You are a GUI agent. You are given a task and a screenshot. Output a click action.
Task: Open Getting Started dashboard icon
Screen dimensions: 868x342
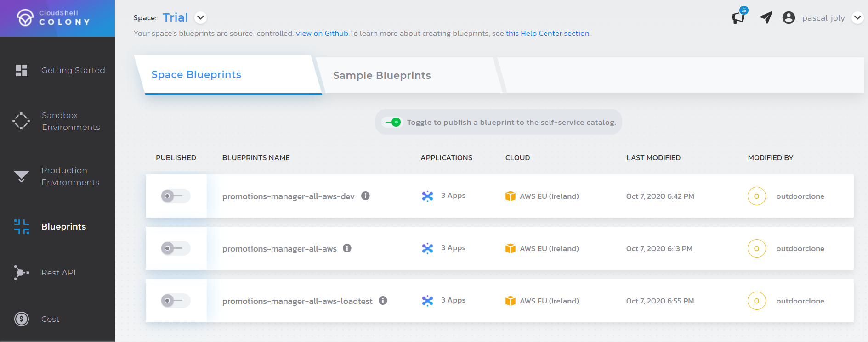[22, 70]
